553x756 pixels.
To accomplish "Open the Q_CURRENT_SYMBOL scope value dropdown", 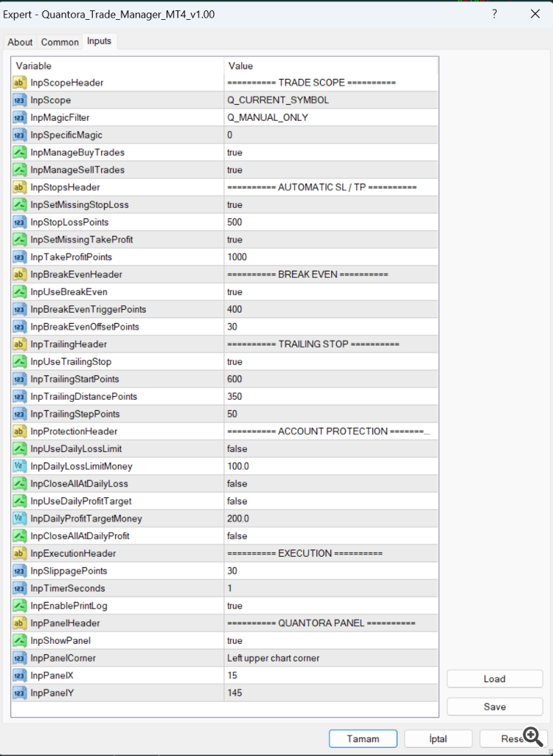I will click(x=331, y=100).
